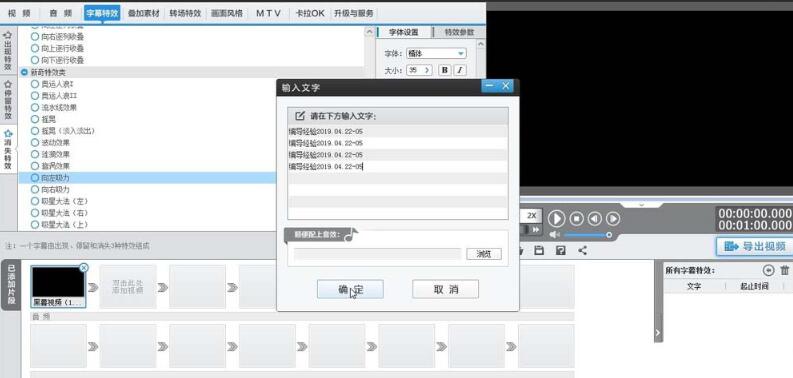Toggle bold B font style
This screenshot has height=378, width=793.
tap(445, 70)
